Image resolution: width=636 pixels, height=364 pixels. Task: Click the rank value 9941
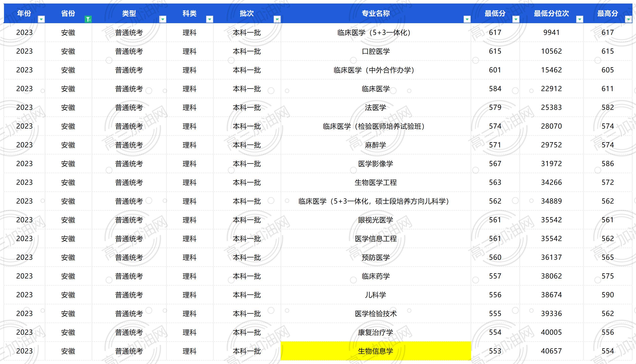coord(551,33)
